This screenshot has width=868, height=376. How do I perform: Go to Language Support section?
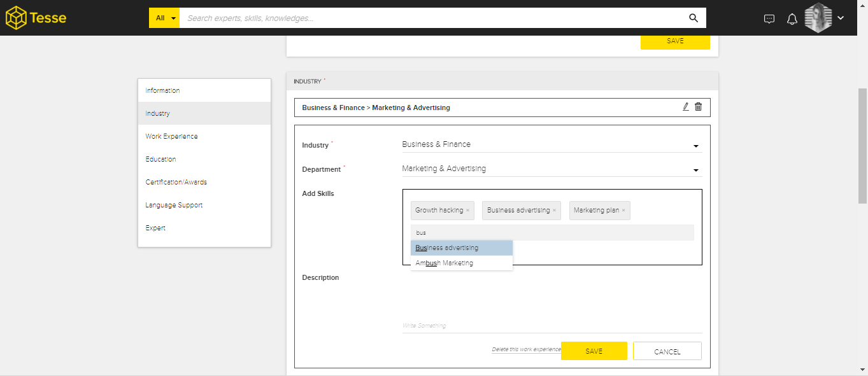[204, 205]
